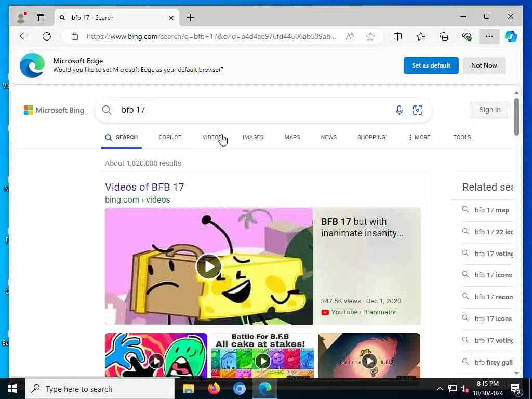Click the page vertical scrollbar thumb
This screenshot has height=399, width=532.
(x=516, y=117)
